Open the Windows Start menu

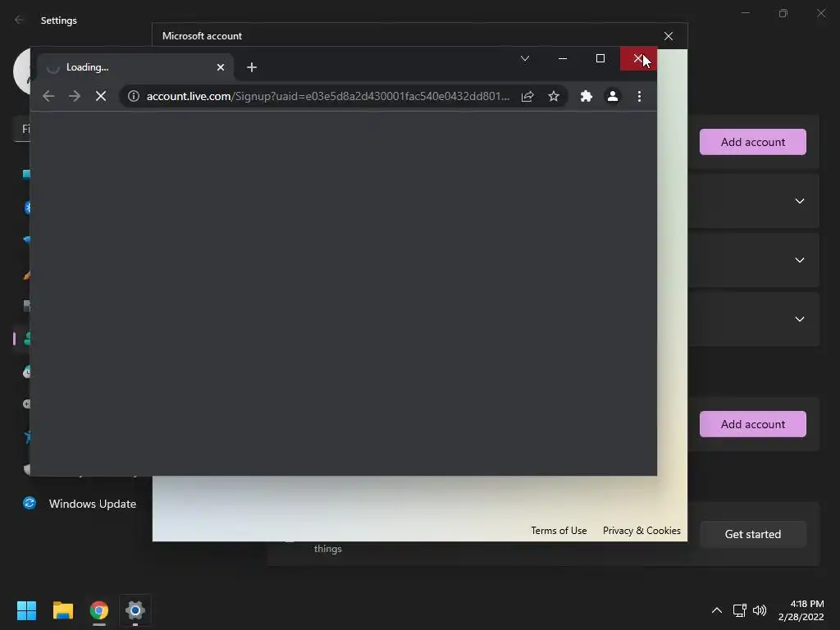(26, 610)
